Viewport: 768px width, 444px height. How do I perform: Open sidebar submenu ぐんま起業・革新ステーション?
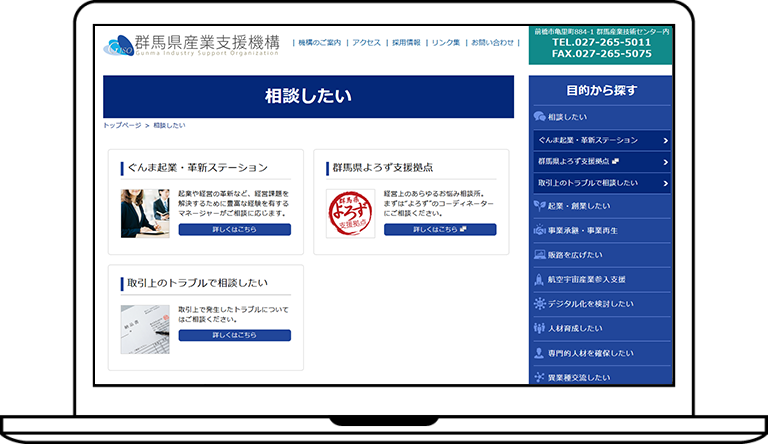click(602, 141)
